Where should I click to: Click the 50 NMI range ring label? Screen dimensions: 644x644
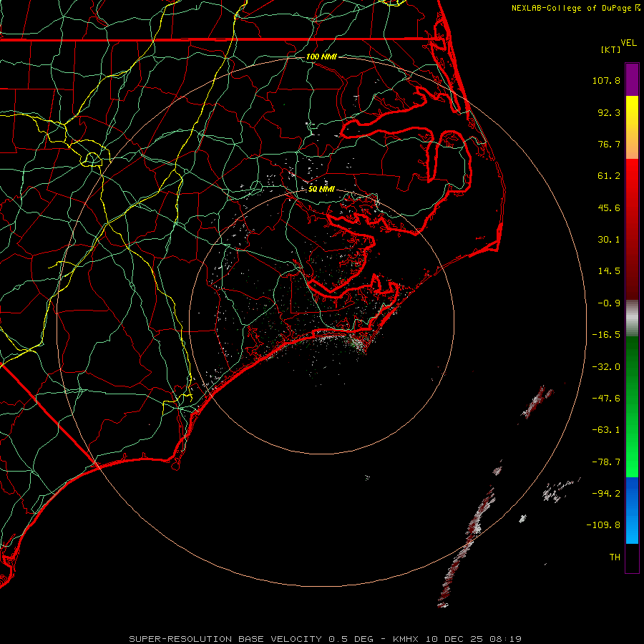point(321,190)
